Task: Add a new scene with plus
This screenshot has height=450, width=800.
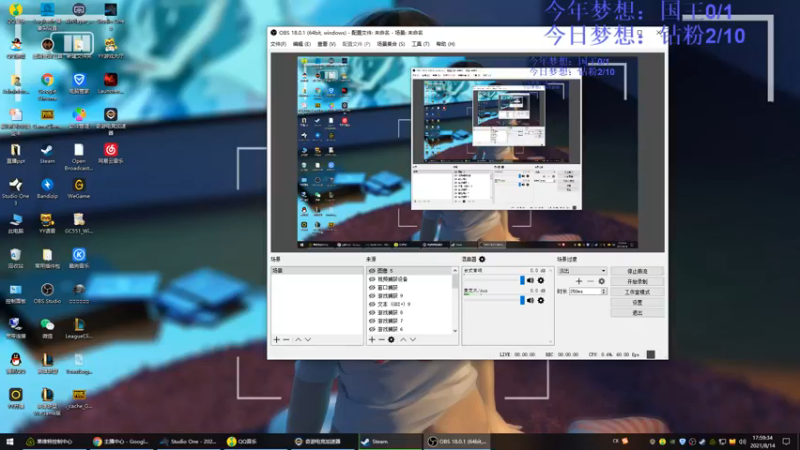Action: (x=277, y=340)
